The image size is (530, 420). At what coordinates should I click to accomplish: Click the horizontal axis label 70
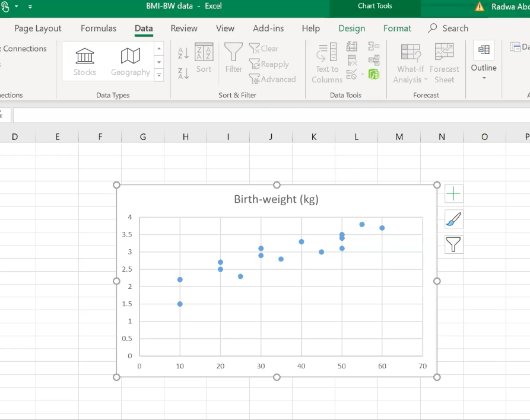(x=423, y=366)
